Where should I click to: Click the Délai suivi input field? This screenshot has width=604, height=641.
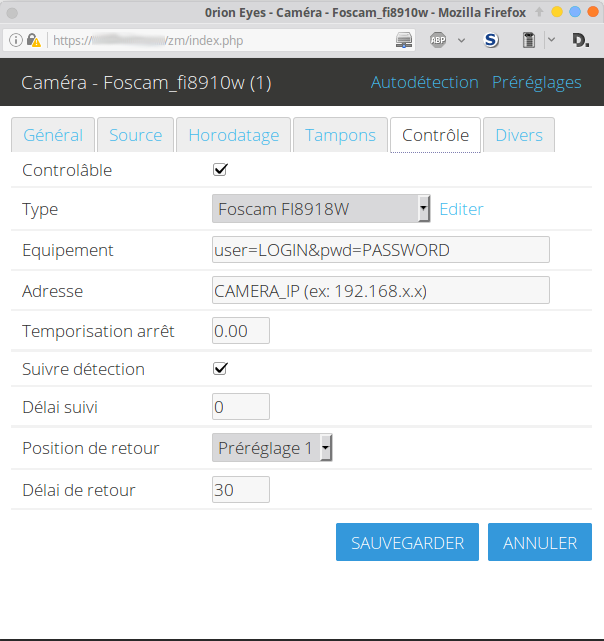[x=241, y=407]
